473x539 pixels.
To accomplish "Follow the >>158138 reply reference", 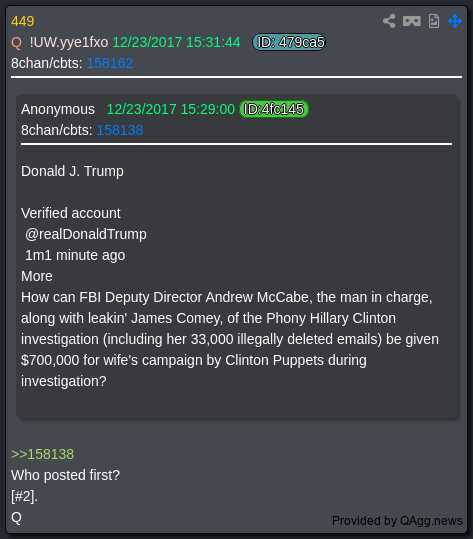I will coord(42,454).
